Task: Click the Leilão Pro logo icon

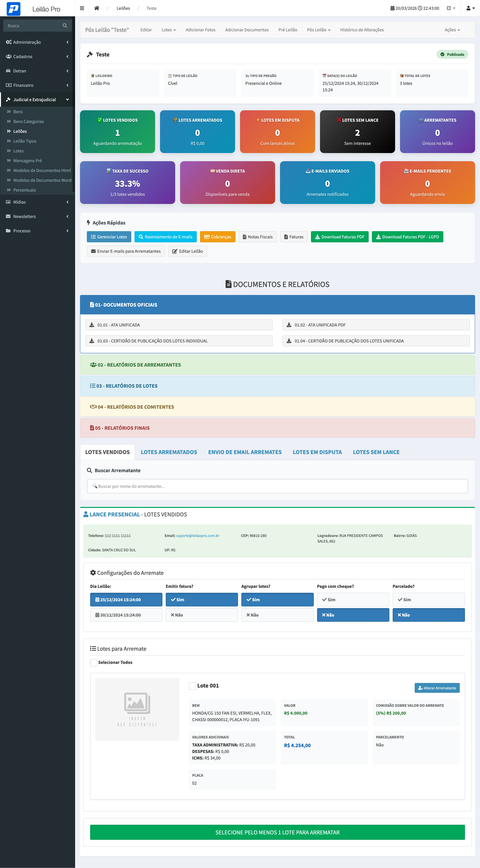Action: tap(14, 9)
